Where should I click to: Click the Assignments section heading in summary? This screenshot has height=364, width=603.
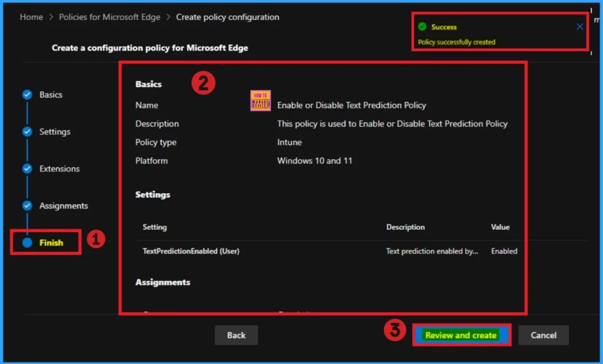tap(163, 282)
